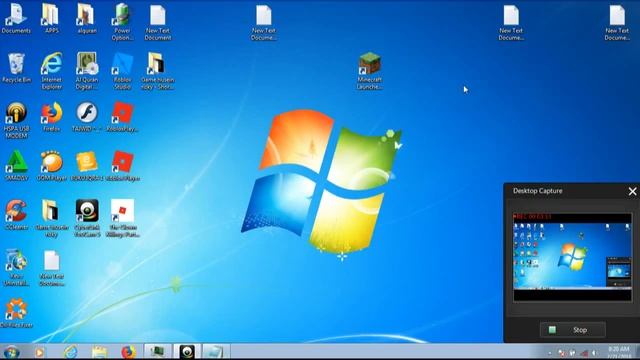Image resolution: width=640 pixels, height=360 pixels.
Task: Open the SMADAV antivirus shortcut
Action: (x=16, y=166)
